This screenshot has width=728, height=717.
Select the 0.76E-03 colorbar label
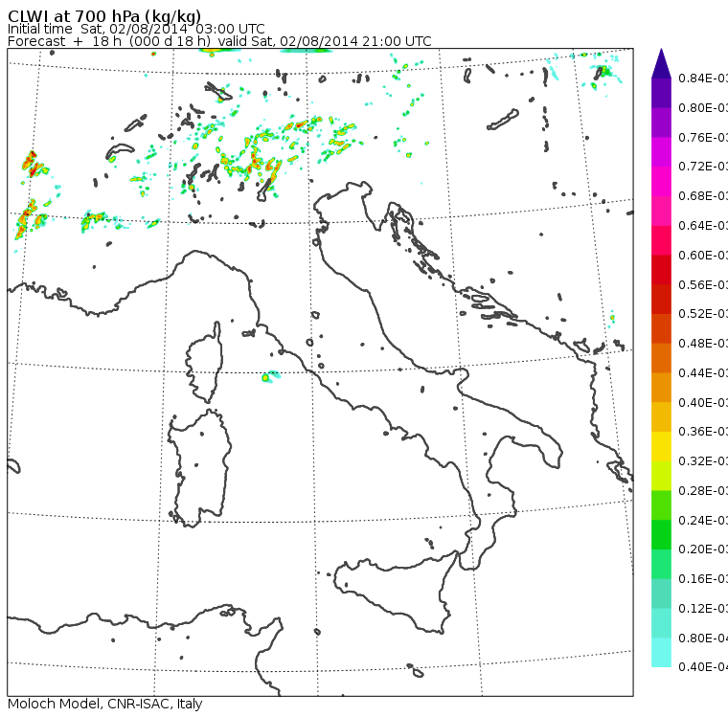pos(703,137)
